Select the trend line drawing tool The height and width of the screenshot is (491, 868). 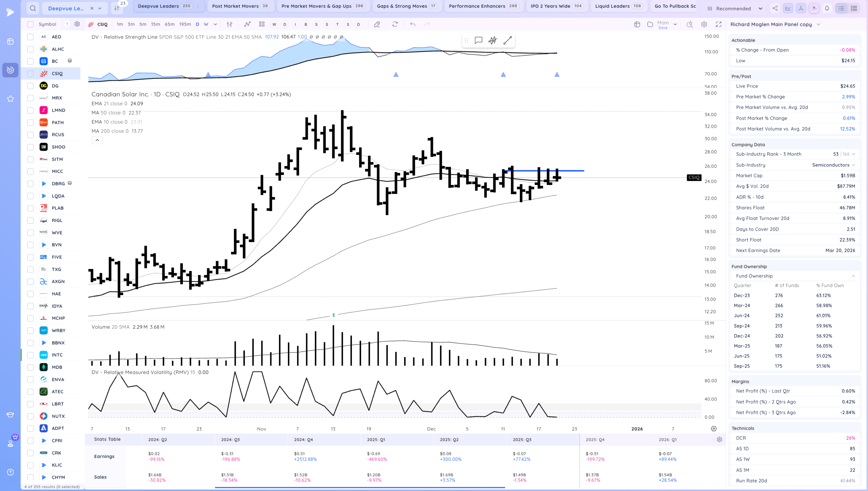(507, 41)
